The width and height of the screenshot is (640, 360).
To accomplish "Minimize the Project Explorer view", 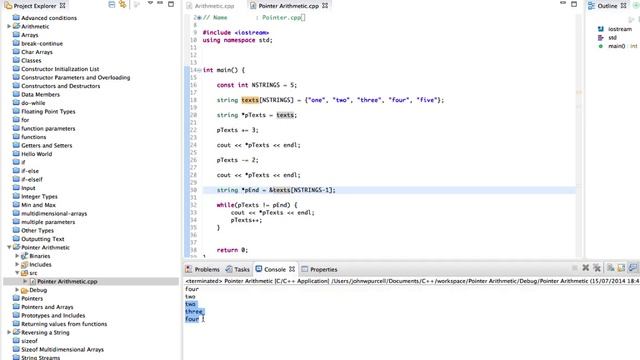I will pos(160,4).
